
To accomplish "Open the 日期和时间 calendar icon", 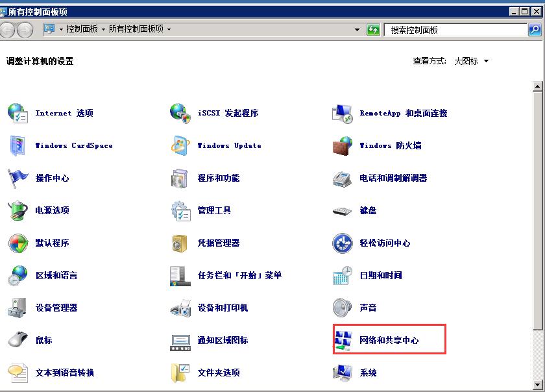I will 343,275.
